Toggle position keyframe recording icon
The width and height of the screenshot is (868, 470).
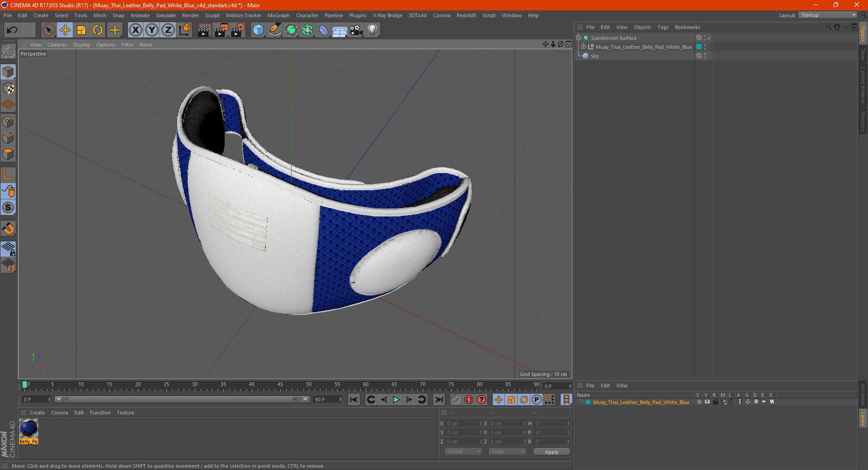tap(498, 399)
